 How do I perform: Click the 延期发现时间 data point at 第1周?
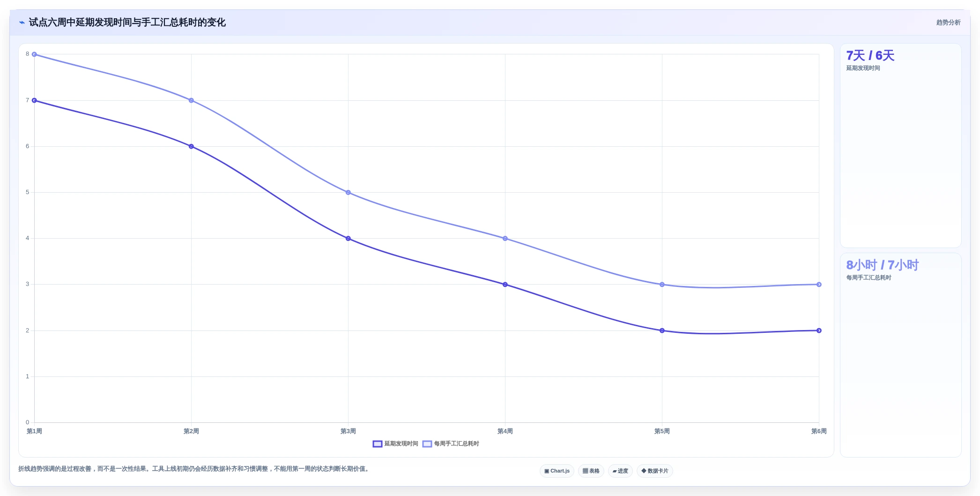coord(34,100)
